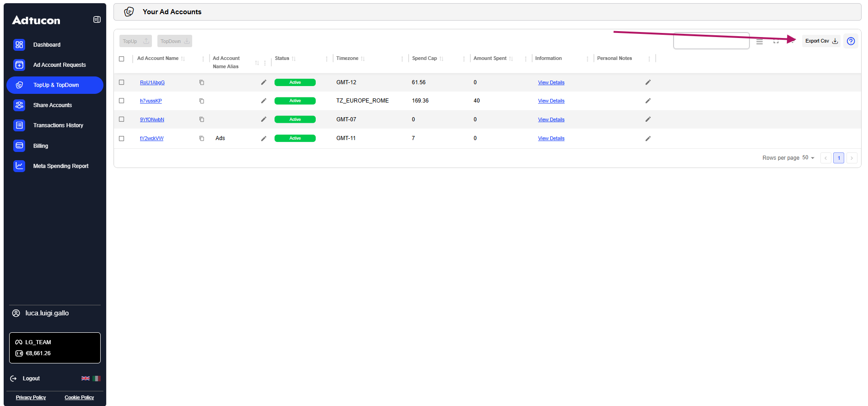Open the Rows per page dropdown

click(808, 158)
